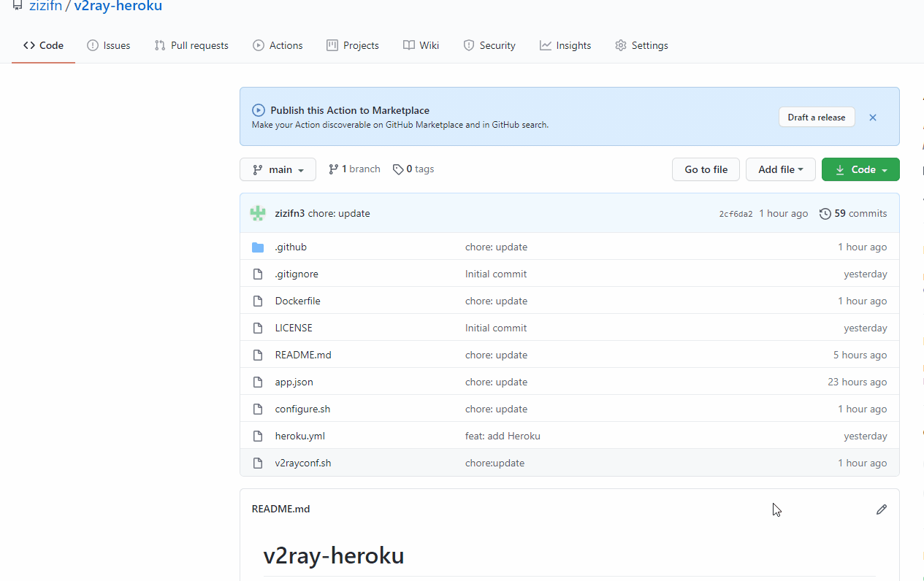Click the Draft a release button

click(x=816, y=117)
